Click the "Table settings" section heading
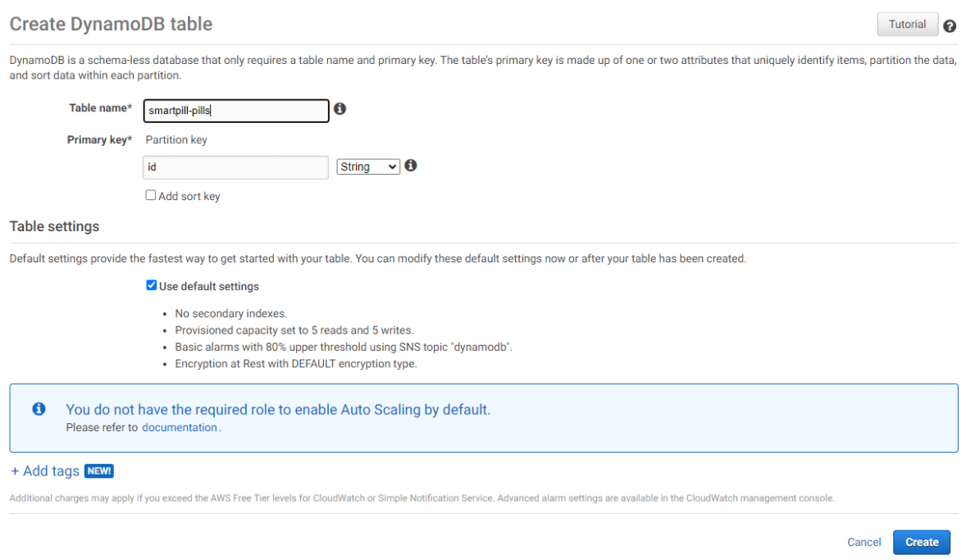 [54, 226]
